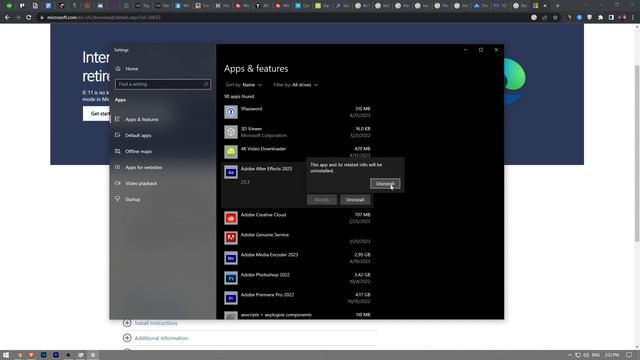Select the 4K Video Downloader icon
640x360 pixels.
pyautogui.click(x=231, y=152)
